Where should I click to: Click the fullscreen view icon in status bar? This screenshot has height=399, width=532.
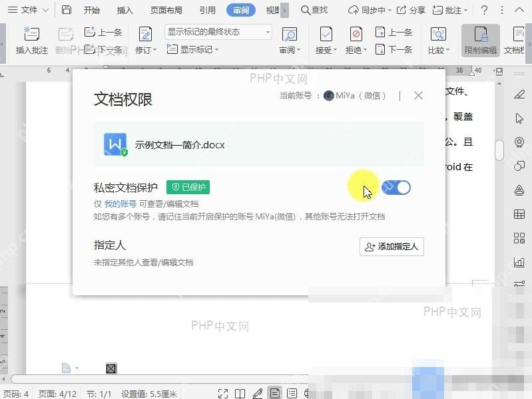click(x=223, y=393)
